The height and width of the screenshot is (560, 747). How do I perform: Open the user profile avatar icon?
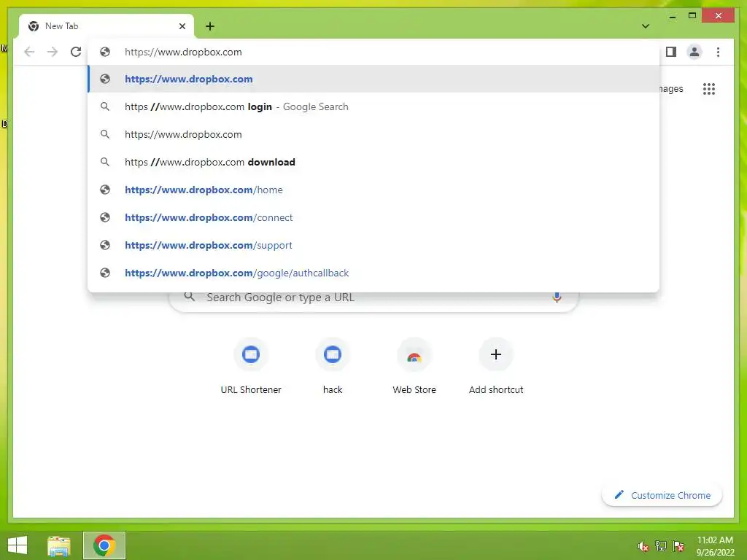[x=694, y=52]
